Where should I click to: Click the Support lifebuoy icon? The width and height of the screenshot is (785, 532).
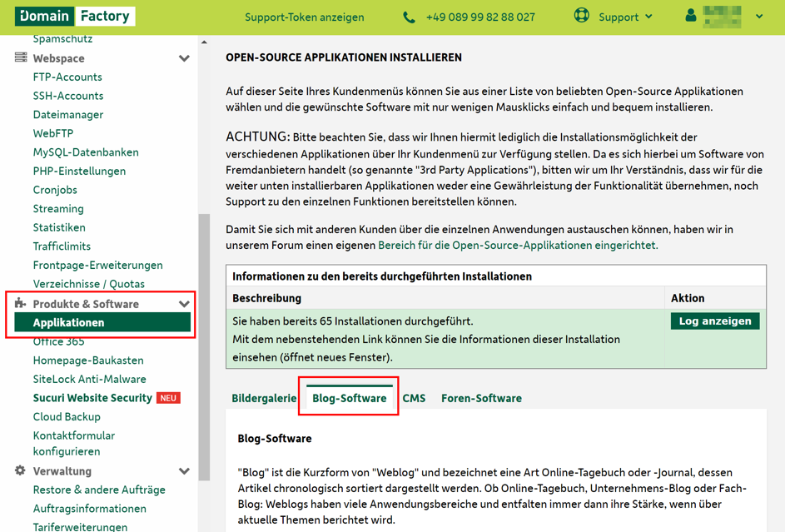pos(581,16)
